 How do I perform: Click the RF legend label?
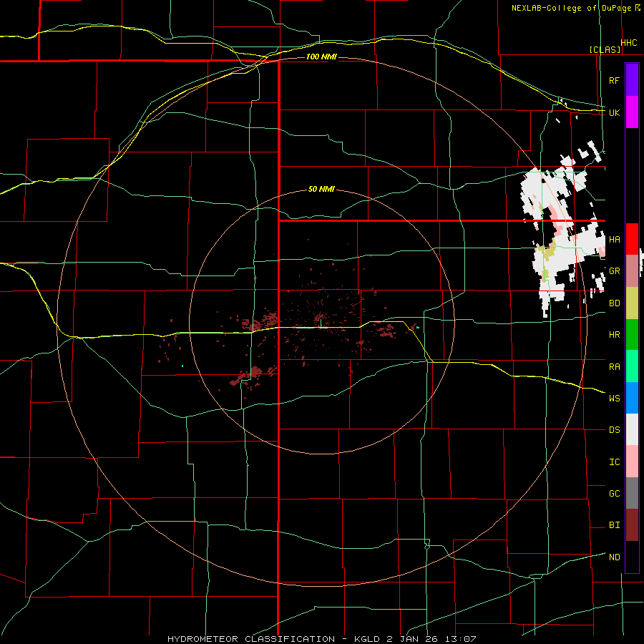coord(614,80)
